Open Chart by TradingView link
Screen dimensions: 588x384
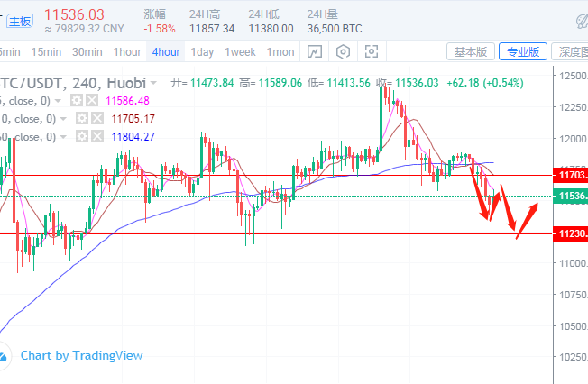tap(81, 355)
